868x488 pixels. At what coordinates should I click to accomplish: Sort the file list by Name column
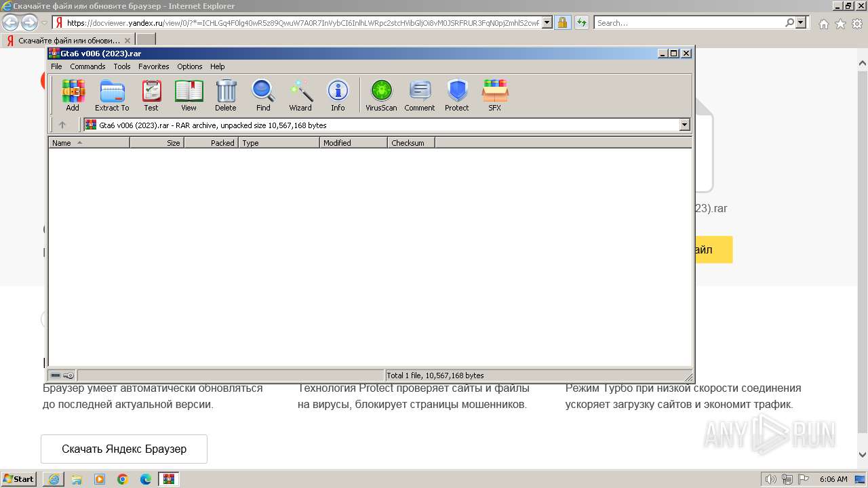click(89, 143)
